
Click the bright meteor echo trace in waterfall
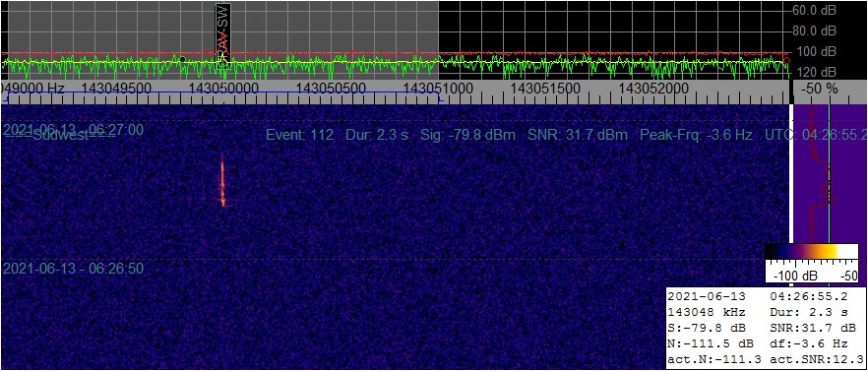pos(223,180)
